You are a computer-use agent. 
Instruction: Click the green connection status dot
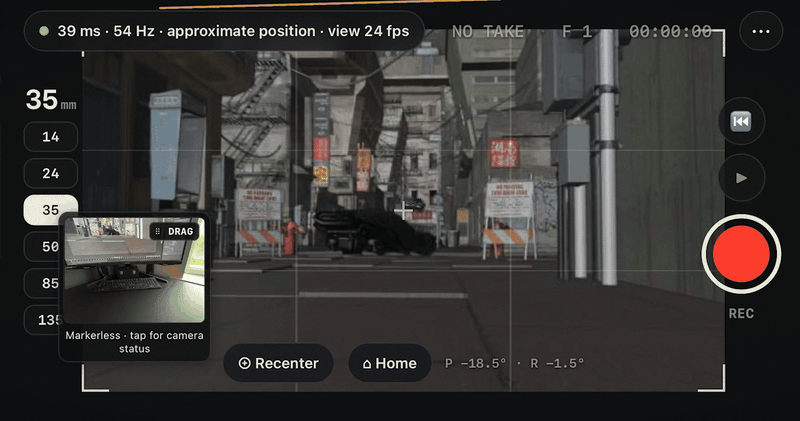pos(44,31)
